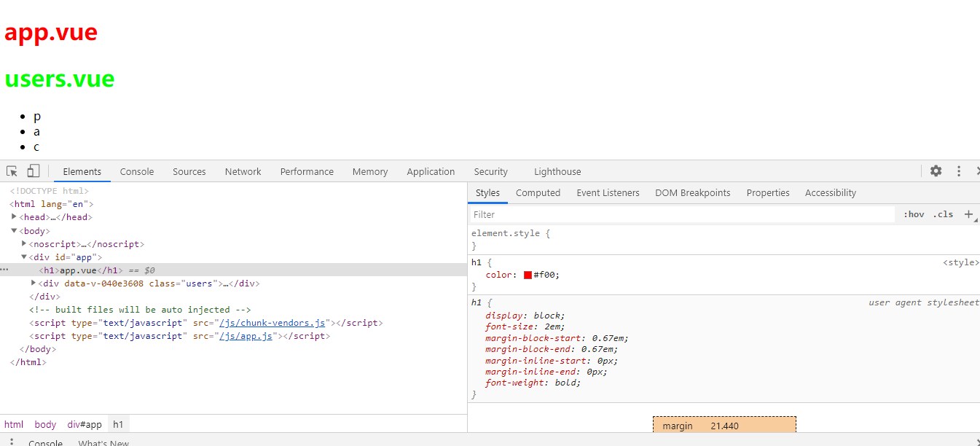980x446 pixels.
Task: Collapse the div id="app" node
Action: pos(24,257)
